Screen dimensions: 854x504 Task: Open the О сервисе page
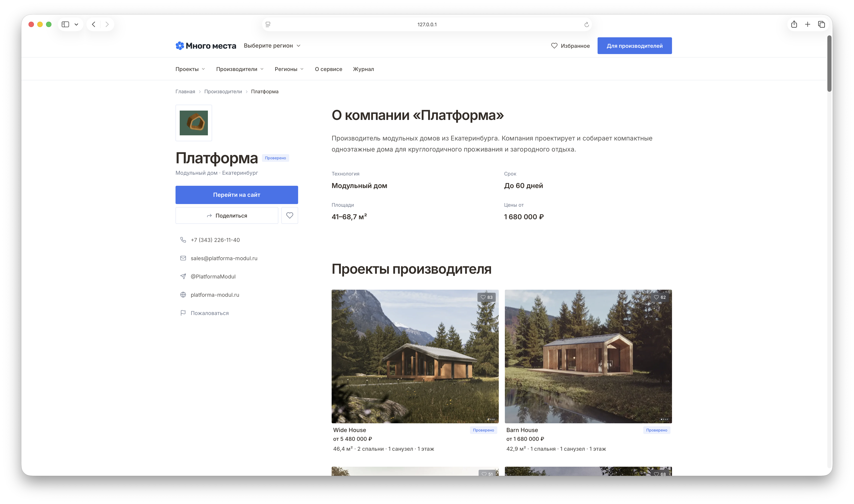(x=328, y=69)
